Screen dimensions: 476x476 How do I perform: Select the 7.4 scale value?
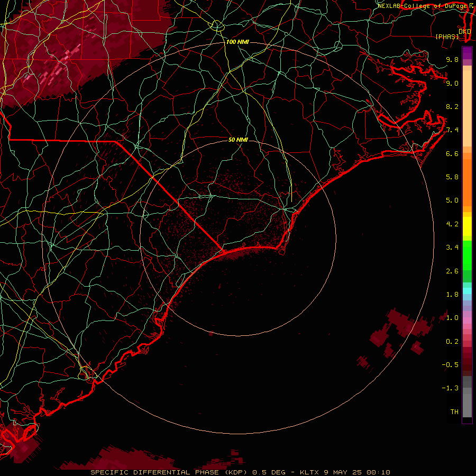pos(452,130)
